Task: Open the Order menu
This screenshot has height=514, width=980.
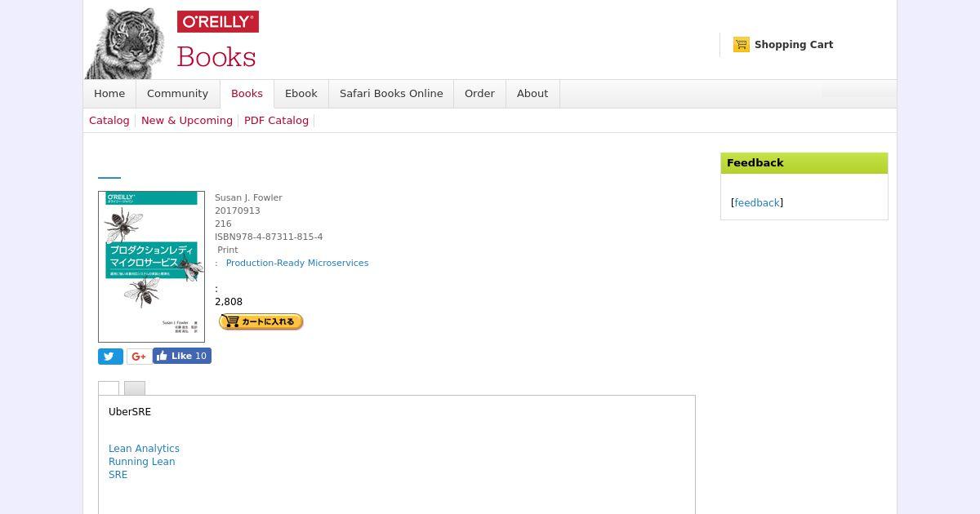Action: [x=479, y=94]
